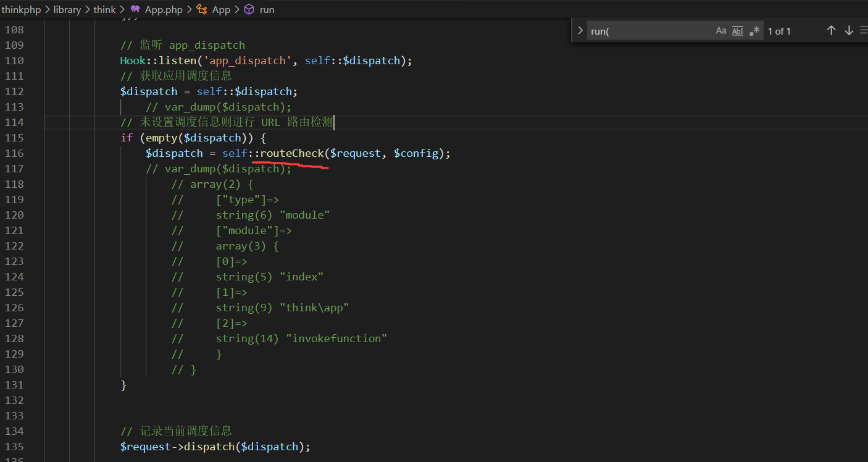
Task: Open the think breadcrumb segment
Action: pyautogui.click(x=104, y=9)
